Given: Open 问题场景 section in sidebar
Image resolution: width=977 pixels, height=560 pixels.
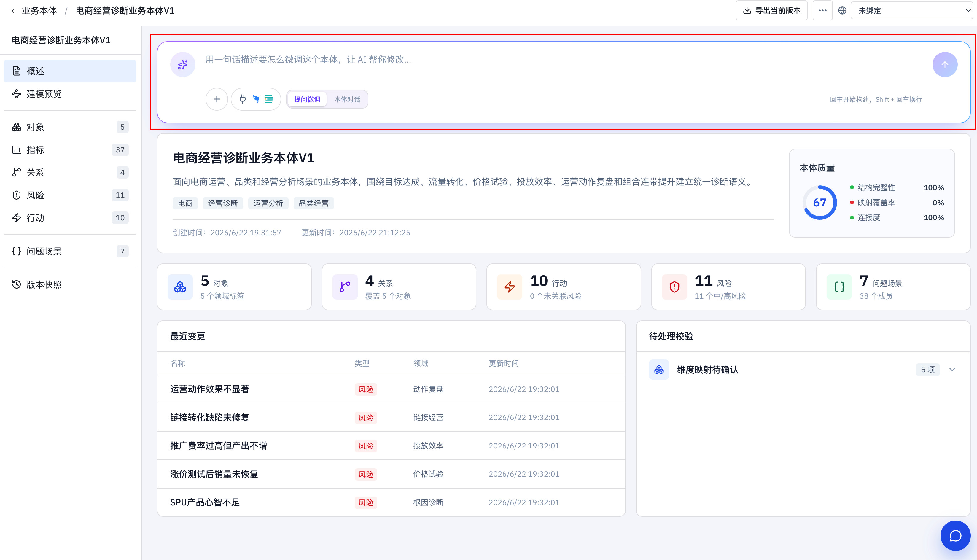Looking at the screenshot, I should click(x=70, y=251).
